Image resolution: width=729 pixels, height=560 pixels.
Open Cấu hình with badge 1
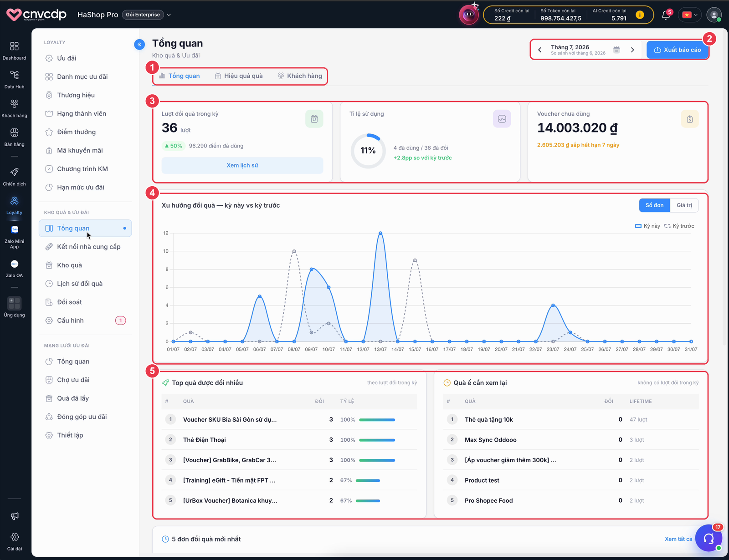click(85, 321)
